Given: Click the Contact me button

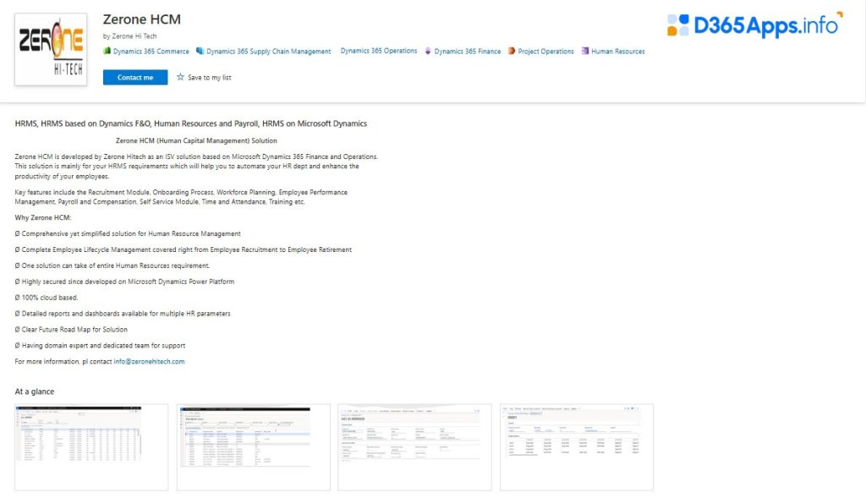Looking at the screenshot, I should tap(135, 77).
